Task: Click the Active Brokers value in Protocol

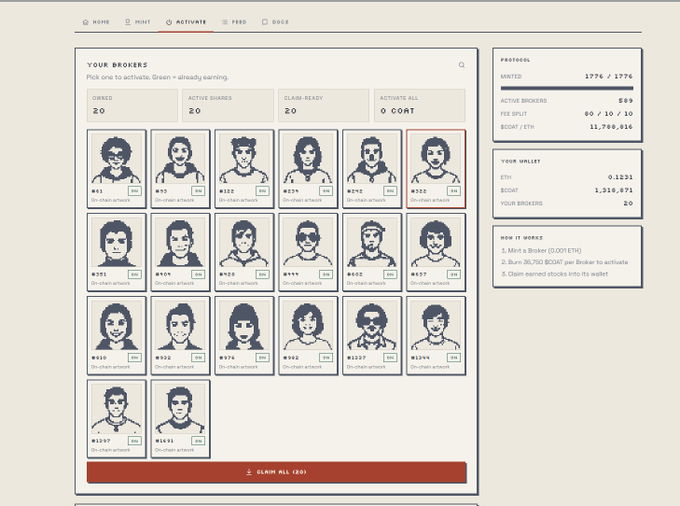Action: tap(626, 101)
